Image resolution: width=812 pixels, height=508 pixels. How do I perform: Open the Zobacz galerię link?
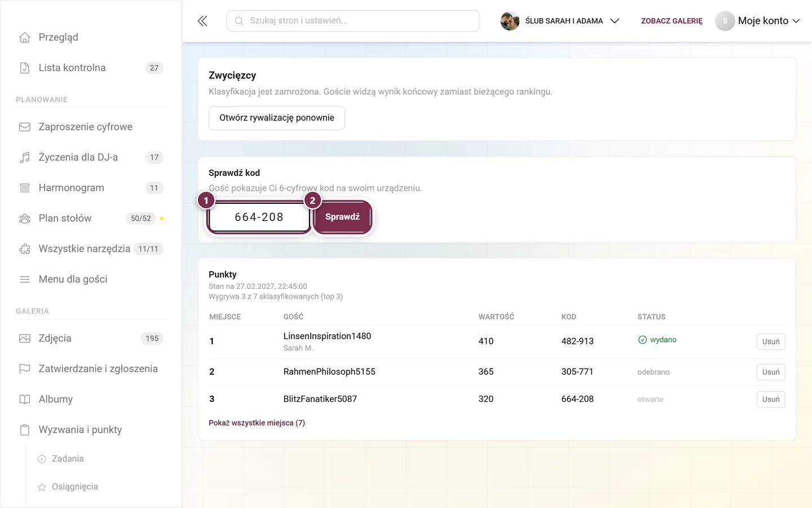(x=672, y=21)
